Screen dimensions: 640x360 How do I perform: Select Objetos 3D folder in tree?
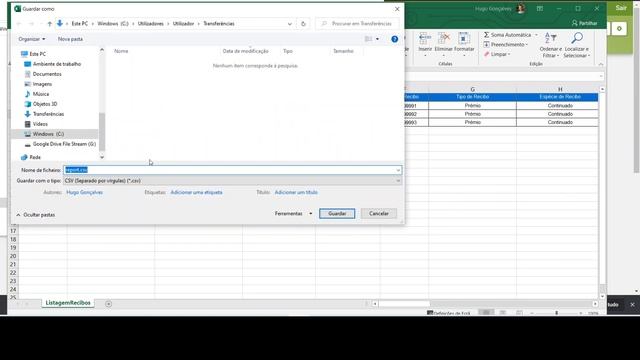pyautogui.click(x=45, y=104)
